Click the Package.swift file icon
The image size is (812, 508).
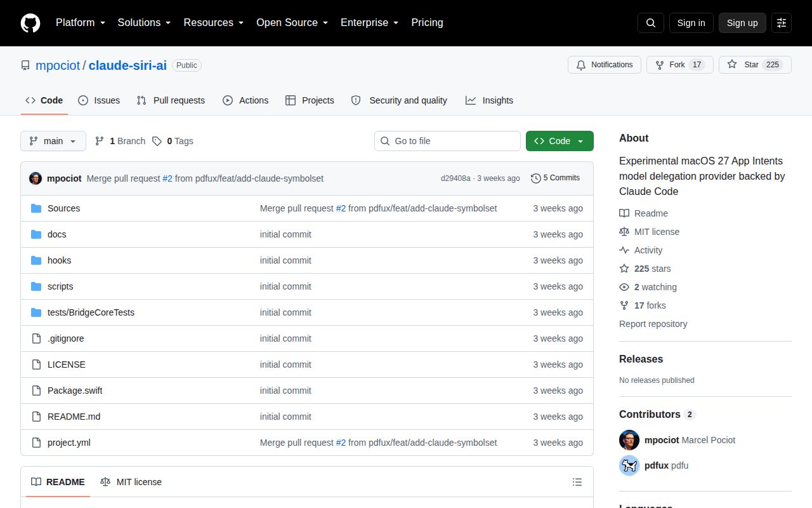click(x=36, y=391)
